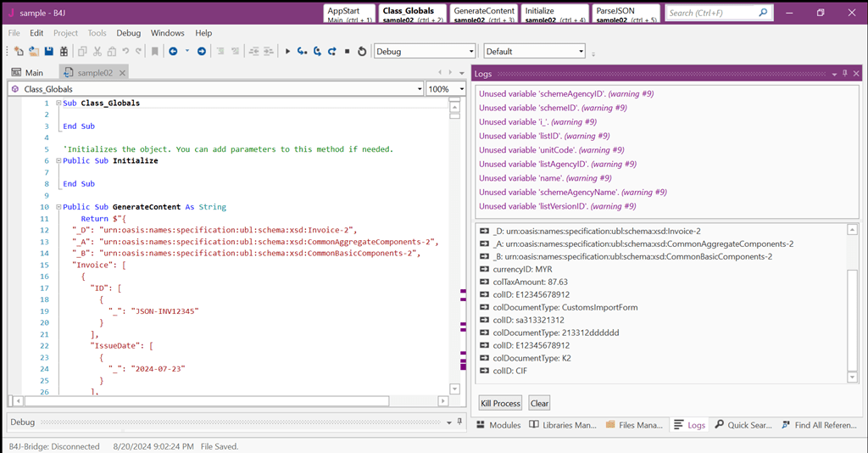Click the Navigate Backward arrow icon
The image size is (868, 453).
click(173, 52)
